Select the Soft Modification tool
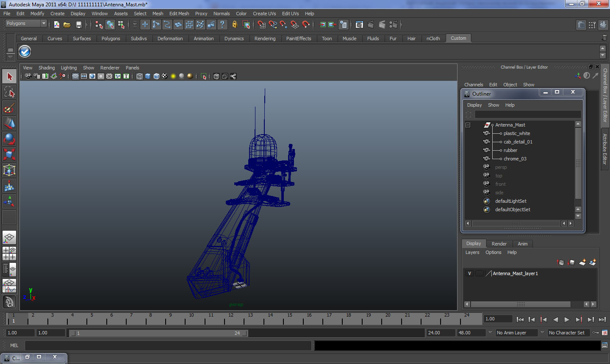 point(9,186)
